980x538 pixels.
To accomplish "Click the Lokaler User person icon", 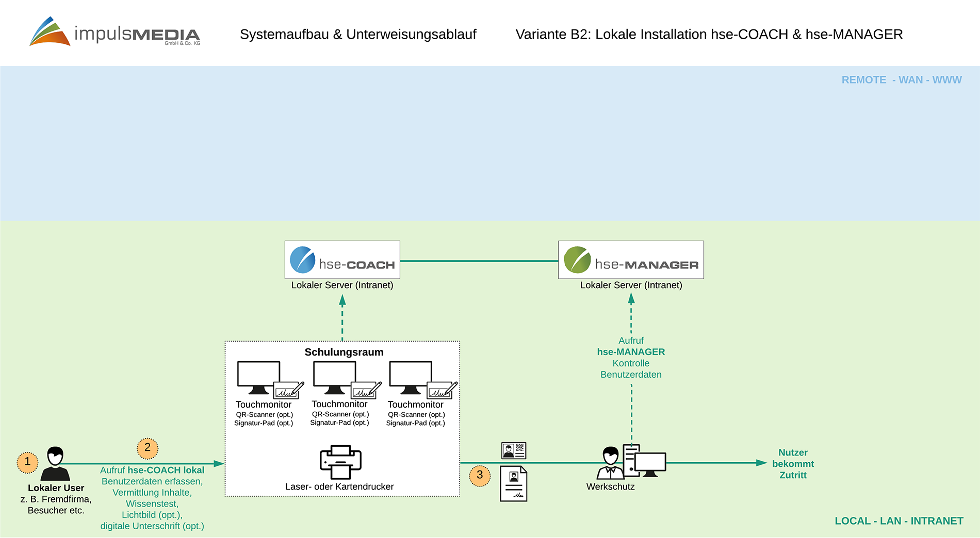I will 55,463.
